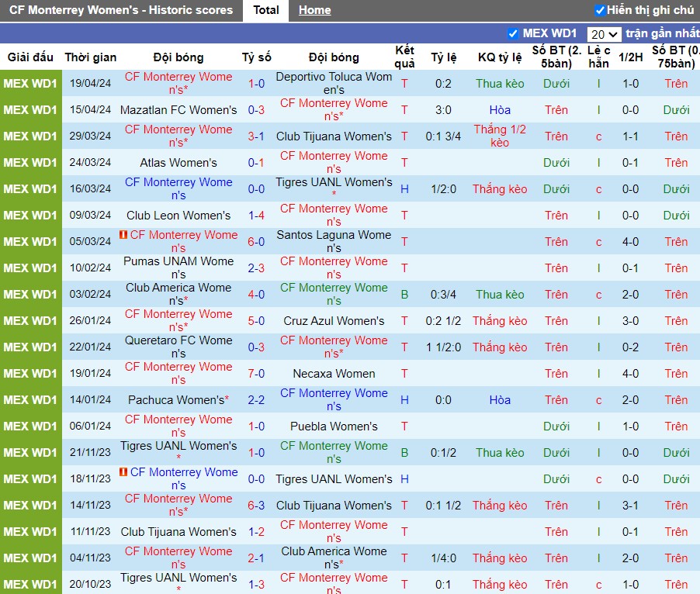Click the 'Giải đấu' column header
700x594 pixels.
point(30,57)
